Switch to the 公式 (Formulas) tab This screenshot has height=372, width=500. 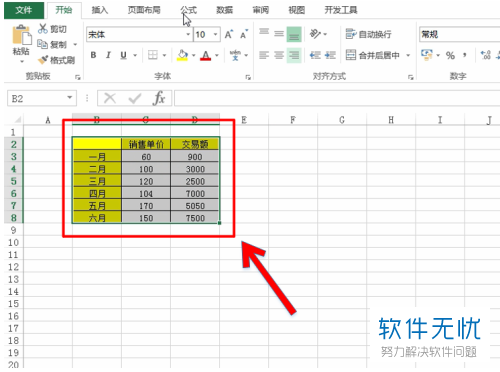pos(189,10)
